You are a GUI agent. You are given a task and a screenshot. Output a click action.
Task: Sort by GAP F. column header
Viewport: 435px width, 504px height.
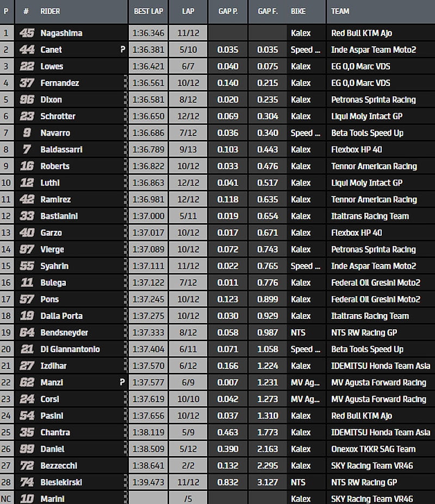(x=268, y=11)
